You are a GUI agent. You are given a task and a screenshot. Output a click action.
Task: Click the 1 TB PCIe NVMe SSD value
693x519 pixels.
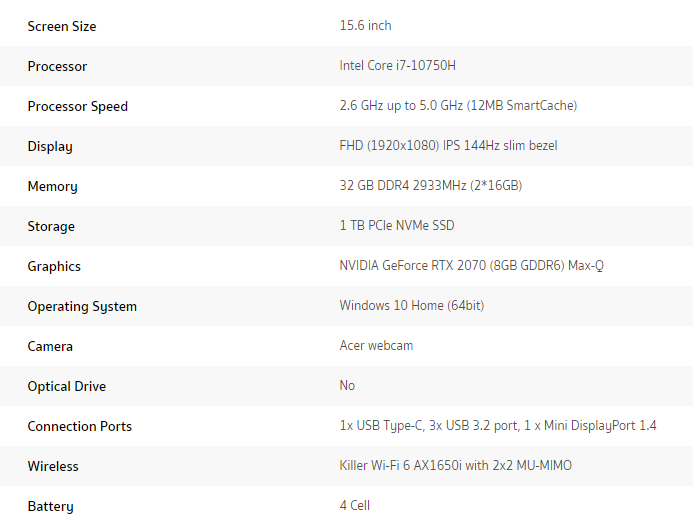[397, 225]
